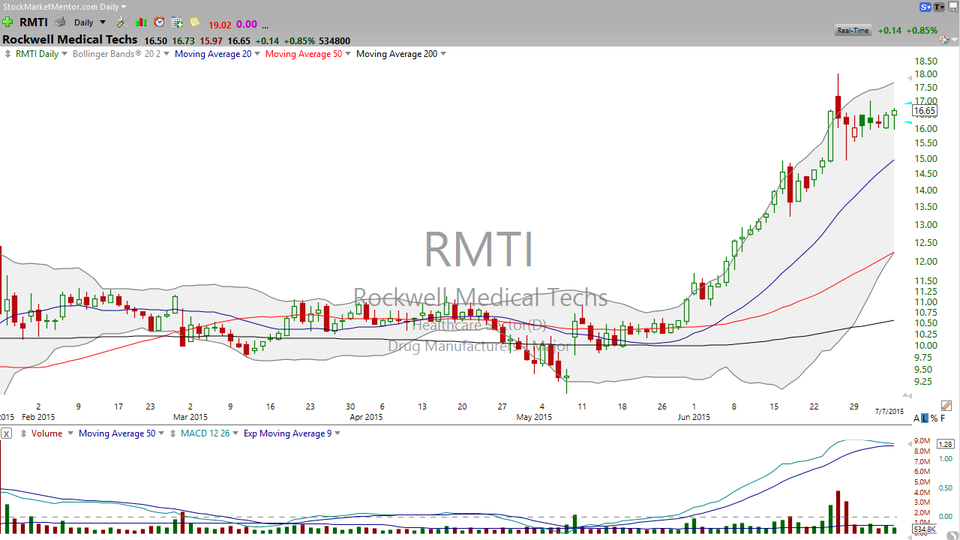Image resolution: width=960 pixels, height=540 pixels.
Task: Toggle fixed scale F
Action: coord(943,419)
